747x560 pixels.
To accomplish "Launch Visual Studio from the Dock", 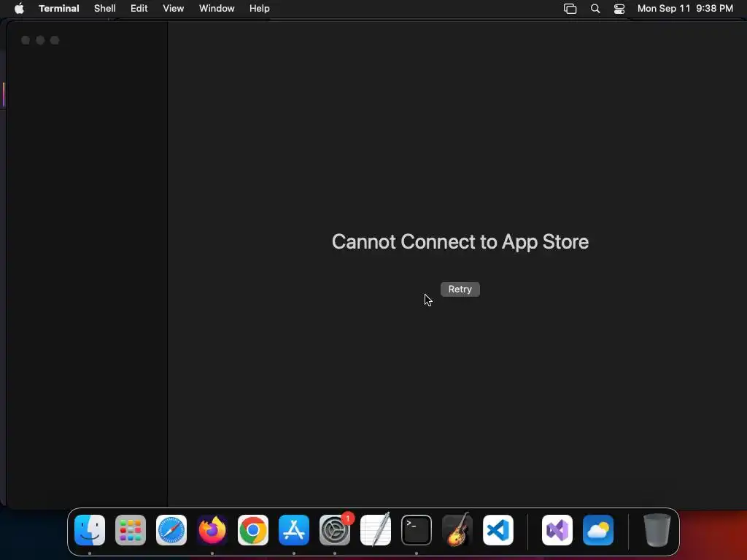I will (x=557, y=530).
